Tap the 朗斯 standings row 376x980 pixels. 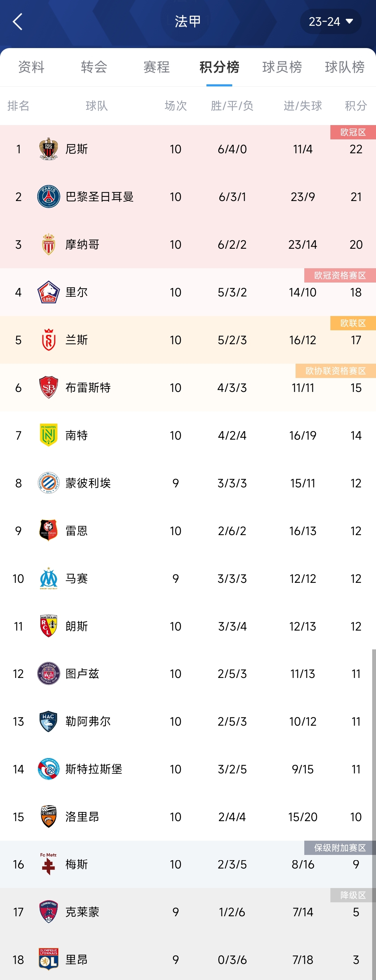coord(188,626)
